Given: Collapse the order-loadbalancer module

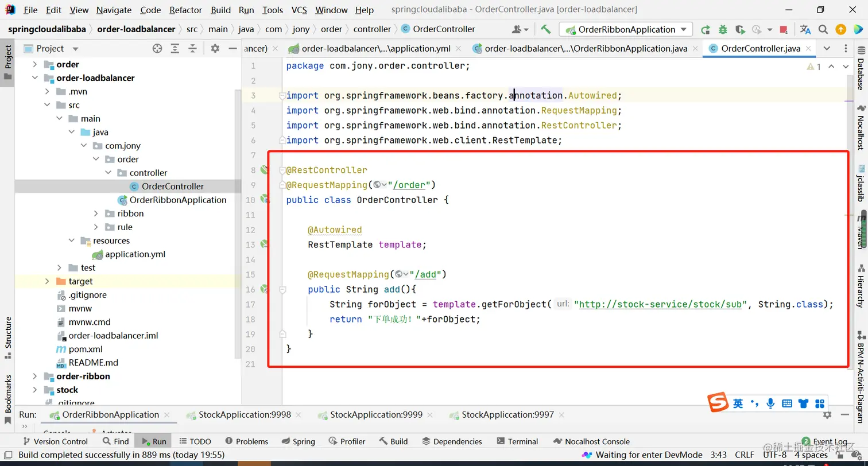Looking at the screenshot, I should click(x=35, y=78).
